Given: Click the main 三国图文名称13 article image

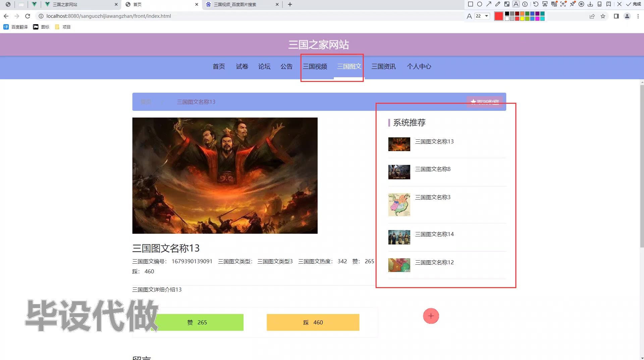Looking at the screenshot, I should tap(225, 176).
